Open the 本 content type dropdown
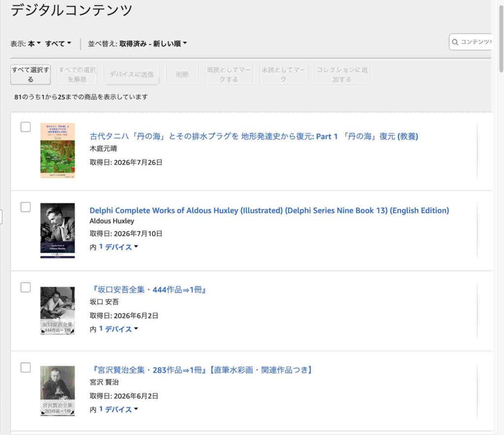This screenshot has height=435, width=504. point(34,43)
